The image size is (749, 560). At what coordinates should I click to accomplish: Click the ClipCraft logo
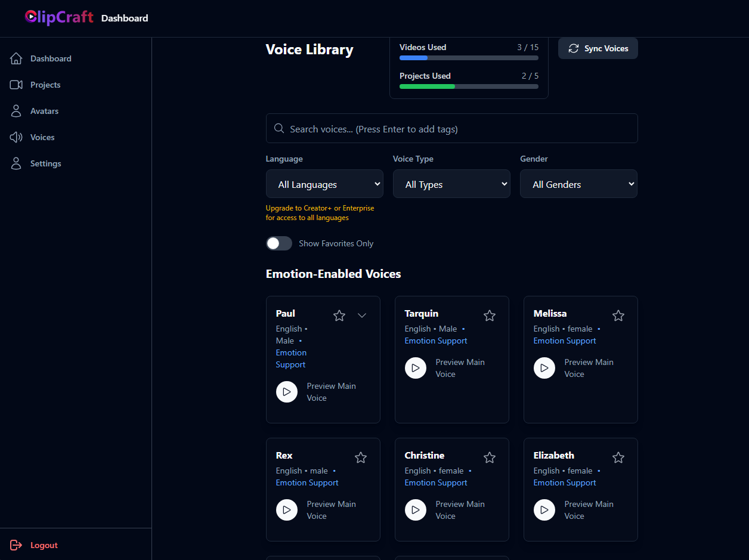click(59, 17)
